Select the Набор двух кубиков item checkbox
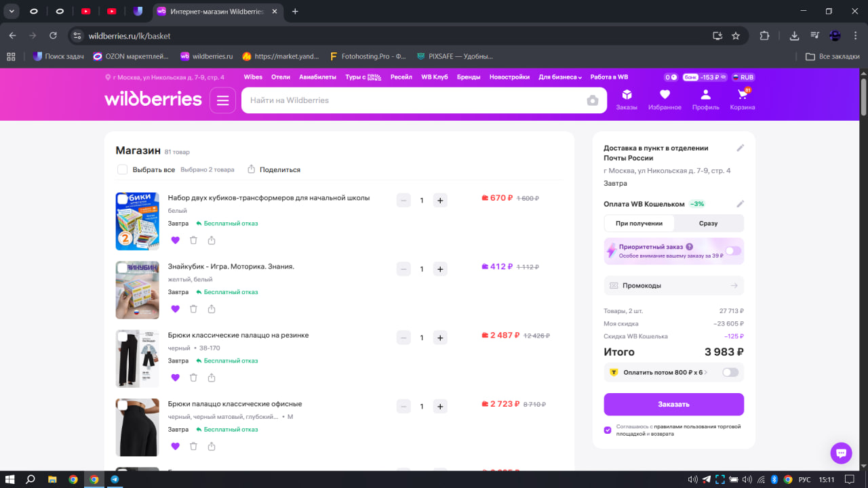This screenshot has width=868, height=488. pyautogui.click(x=122, y=199)
